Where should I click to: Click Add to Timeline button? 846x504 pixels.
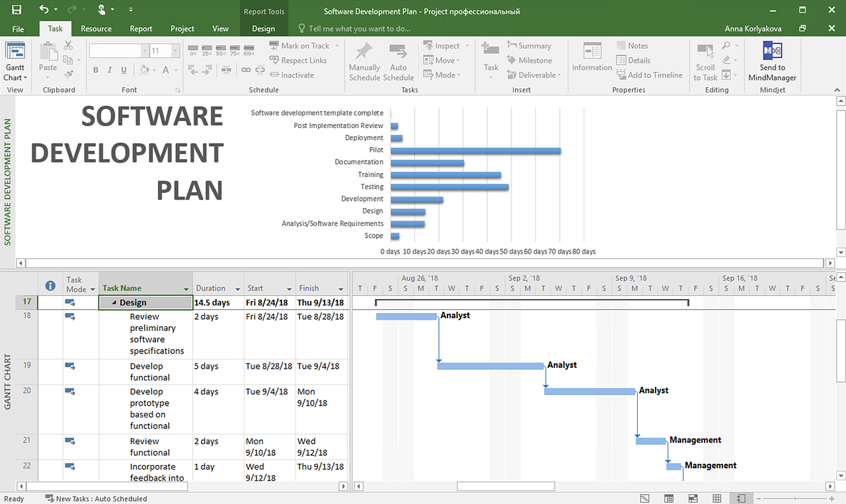pyautogui.click(x=649, y=75)
